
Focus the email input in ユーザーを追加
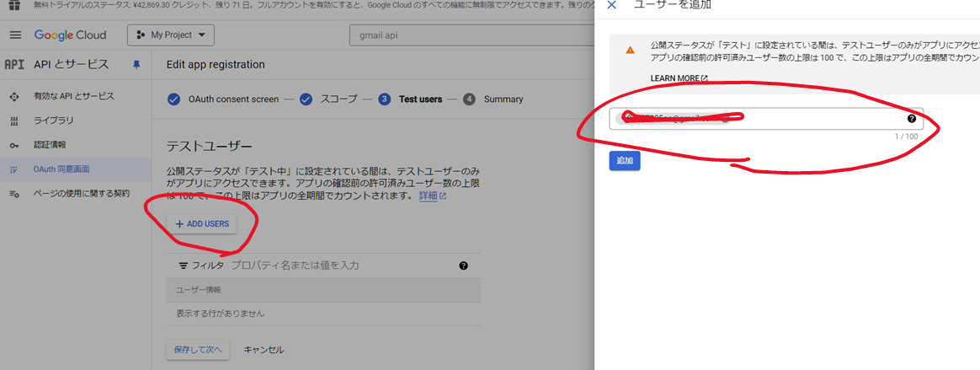coord(765,118)
